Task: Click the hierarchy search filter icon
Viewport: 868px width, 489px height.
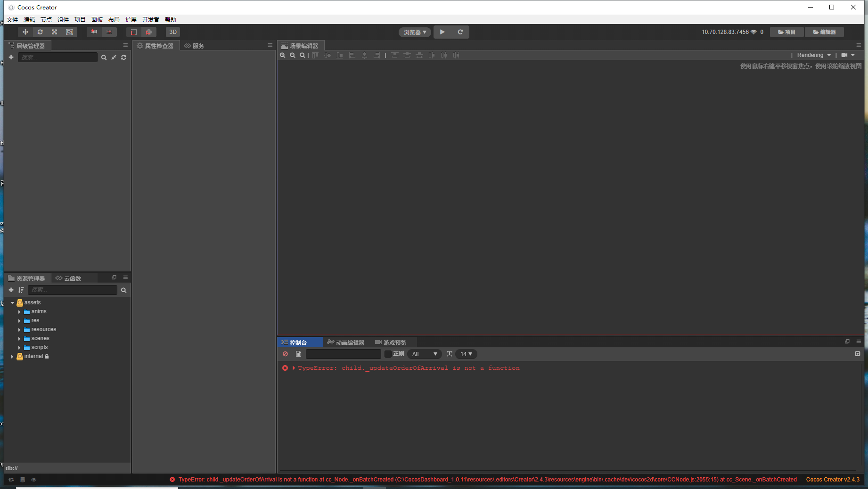Action: point(104,57)
